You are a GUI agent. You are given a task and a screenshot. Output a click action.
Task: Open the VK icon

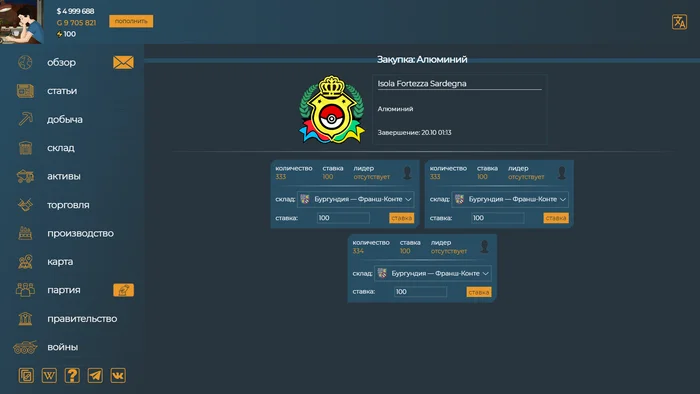tap(118, 376)
